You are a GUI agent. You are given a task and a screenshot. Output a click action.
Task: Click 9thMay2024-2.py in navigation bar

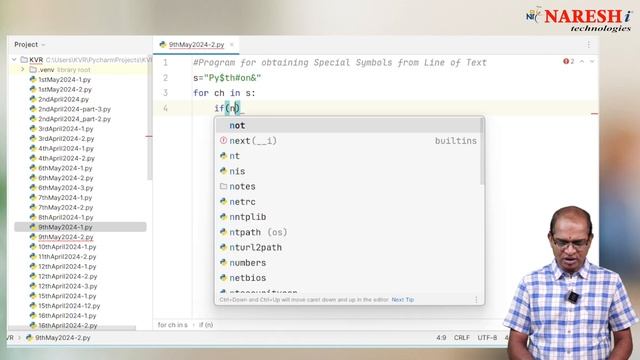pyautogui.click(x=58, y=338)
